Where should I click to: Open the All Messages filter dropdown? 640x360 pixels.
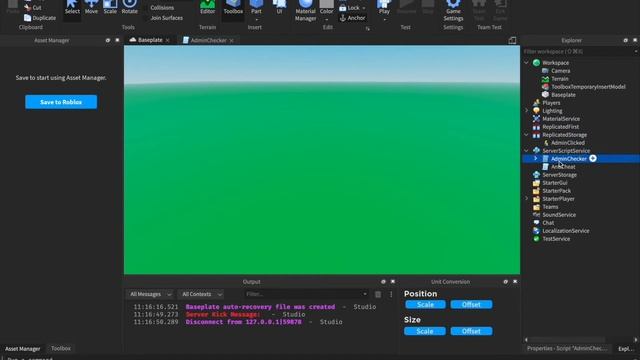point(150,294)
